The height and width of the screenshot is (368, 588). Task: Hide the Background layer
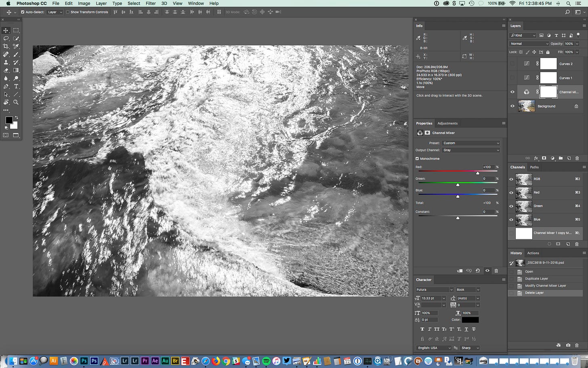pos(512,106)
